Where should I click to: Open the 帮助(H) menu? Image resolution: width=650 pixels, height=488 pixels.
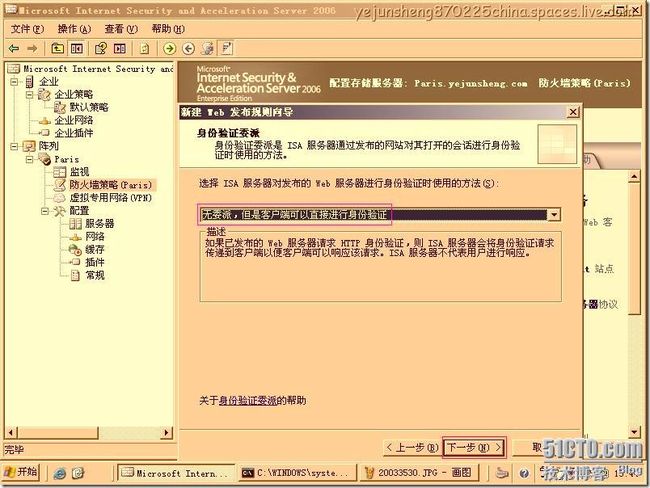point(168,29)
